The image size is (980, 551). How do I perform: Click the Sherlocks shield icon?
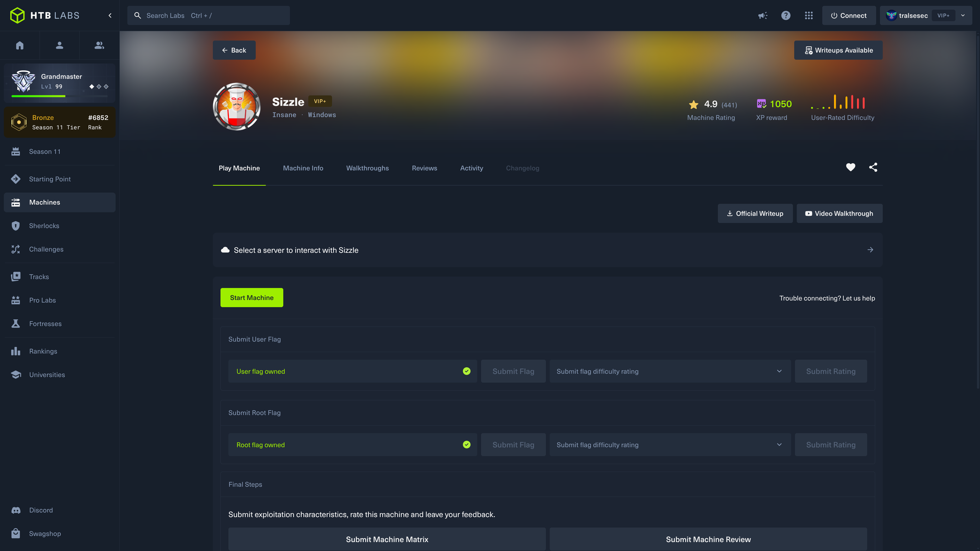tap(16, 226)
